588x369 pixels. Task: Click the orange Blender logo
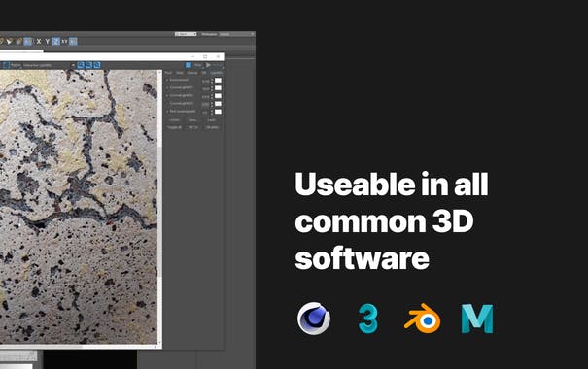pyautogui.click(x=423, y=319)
